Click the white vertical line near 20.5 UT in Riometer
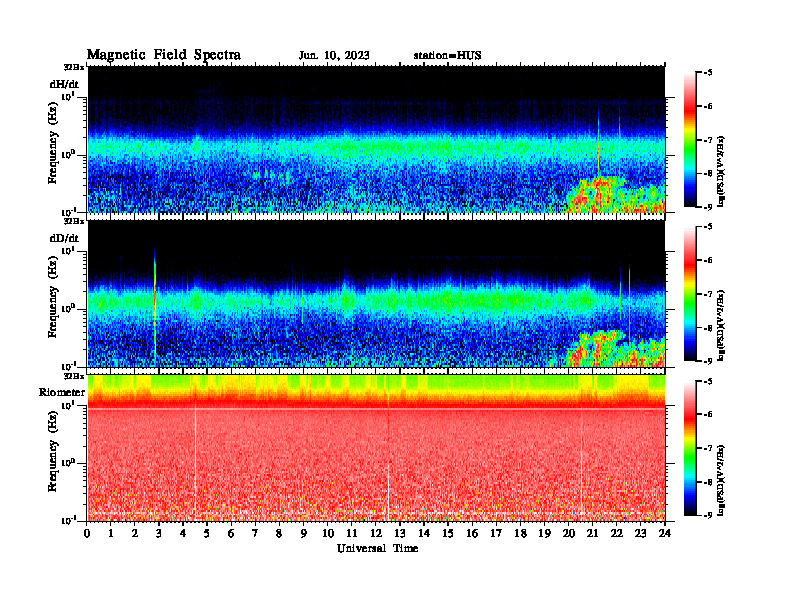Image resolution: width=792 pixels, height=612 pixels. click(581, 462)
